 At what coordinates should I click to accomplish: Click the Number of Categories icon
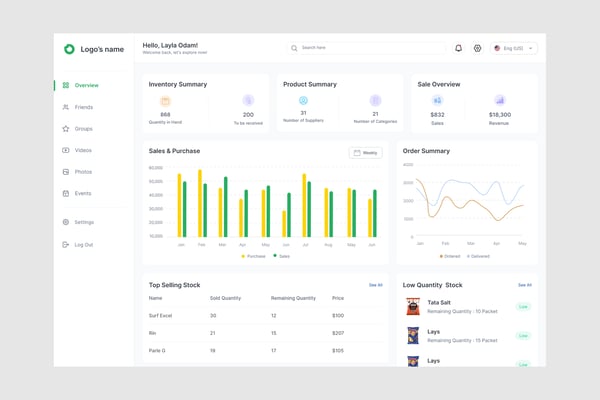(x=375, y=100)
